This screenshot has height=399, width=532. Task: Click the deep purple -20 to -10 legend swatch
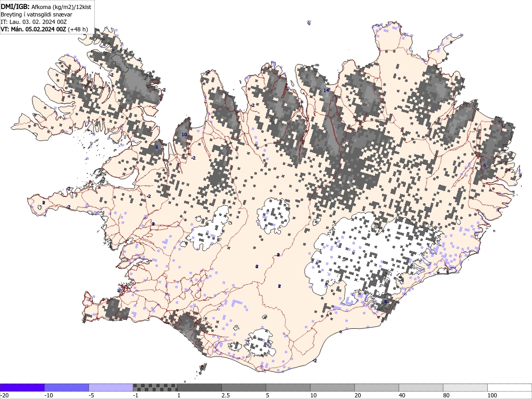(x=22, y=387)
